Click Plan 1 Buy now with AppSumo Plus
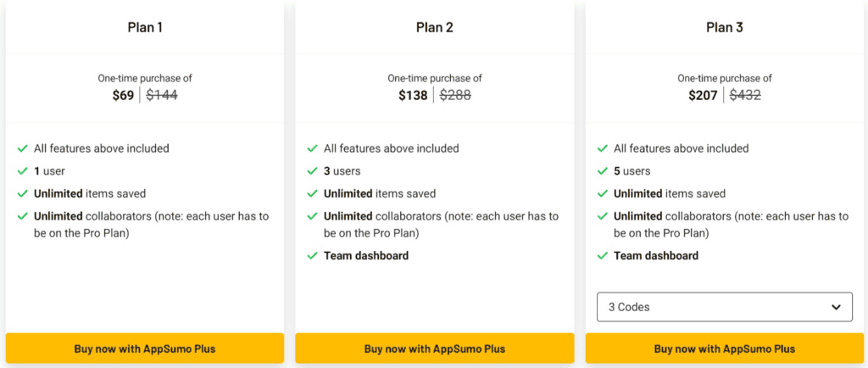The height and width of the screenshot is (368, 868). click(144, 348)
